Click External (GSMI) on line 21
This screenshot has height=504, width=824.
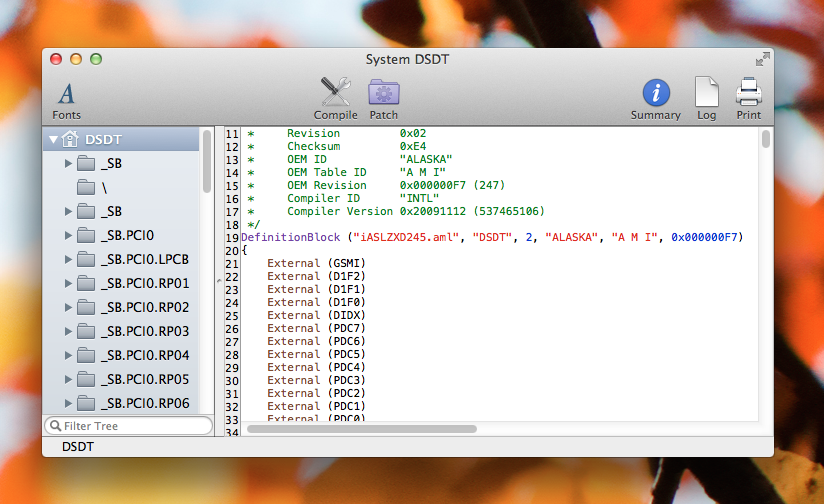pyautogui.click(x=316, y=263)
